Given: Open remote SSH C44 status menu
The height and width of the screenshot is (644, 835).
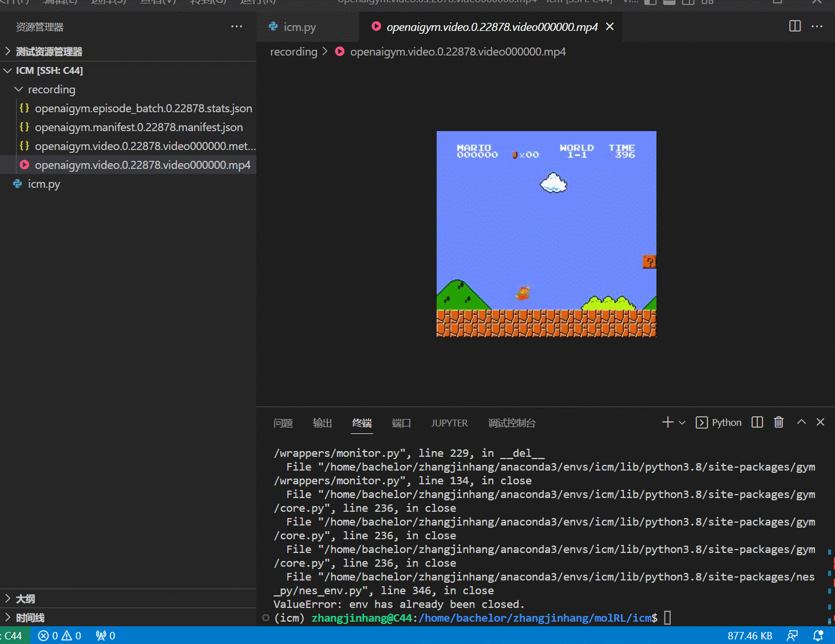Looking at the screenshot, I should point(15,635).
